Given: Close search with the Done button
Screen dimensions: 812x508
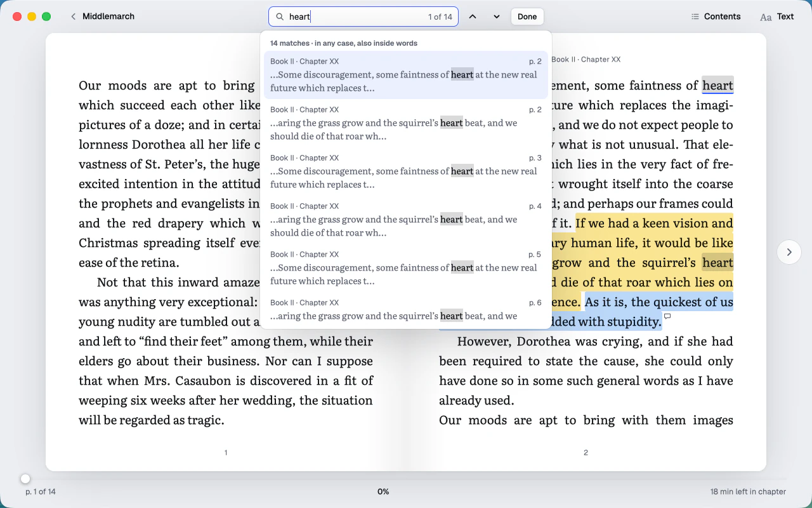Looking at the screenshot, I should tap(527, 17).
